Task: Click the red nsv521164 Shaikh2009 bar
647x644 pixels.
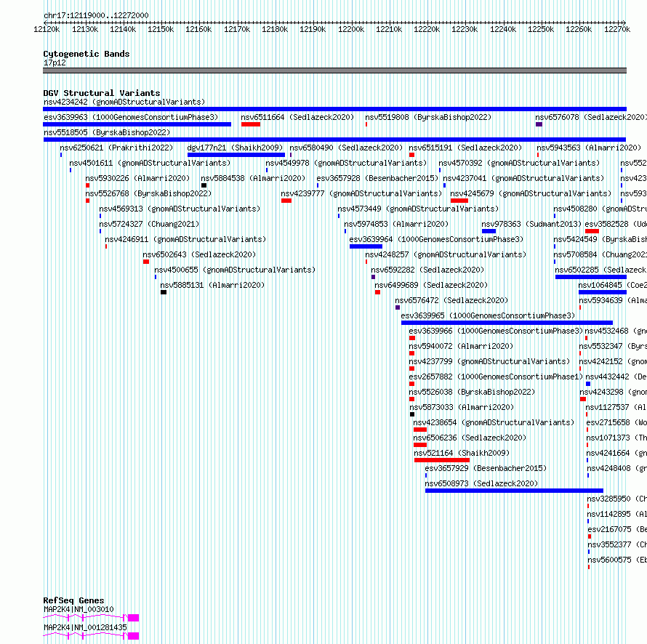Action: (442, 460)
